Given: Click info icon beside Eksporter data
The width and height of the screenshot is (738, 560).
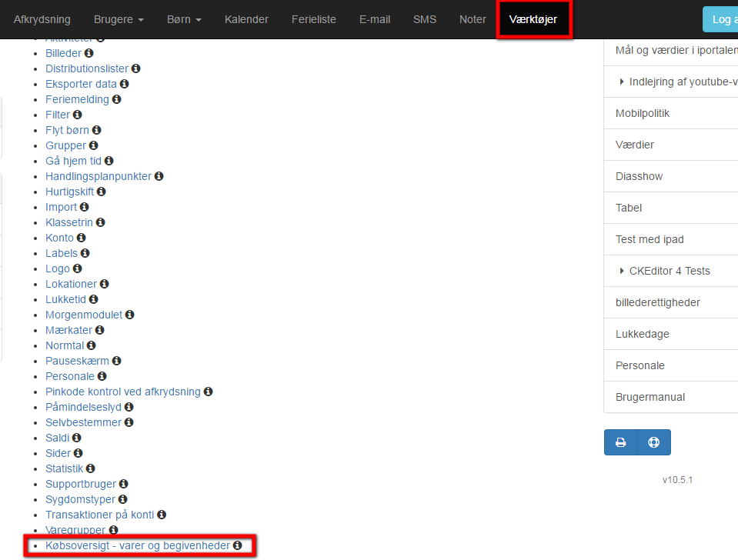Looking at the screenshot, I should (x=124, y=84).
